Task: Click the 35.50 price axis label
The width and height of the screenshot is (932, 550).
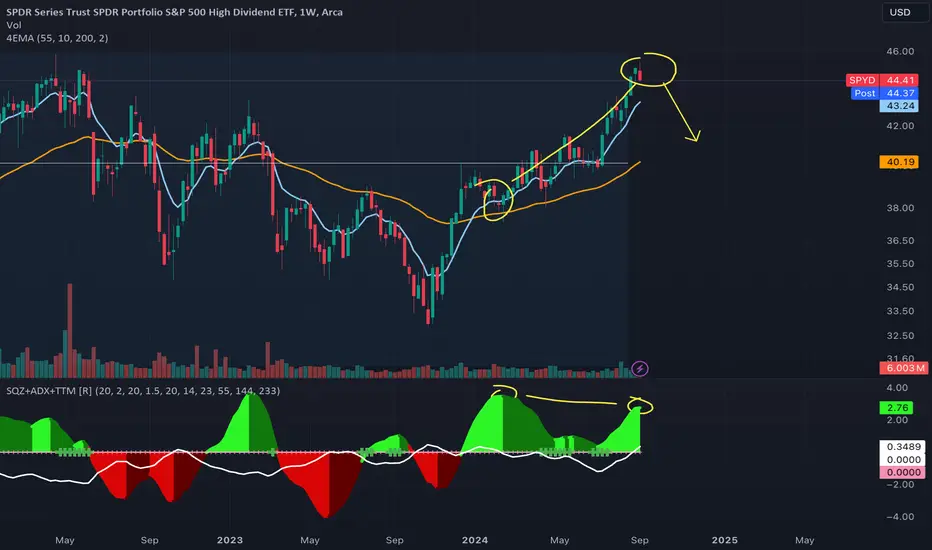Action: point(900,264)
